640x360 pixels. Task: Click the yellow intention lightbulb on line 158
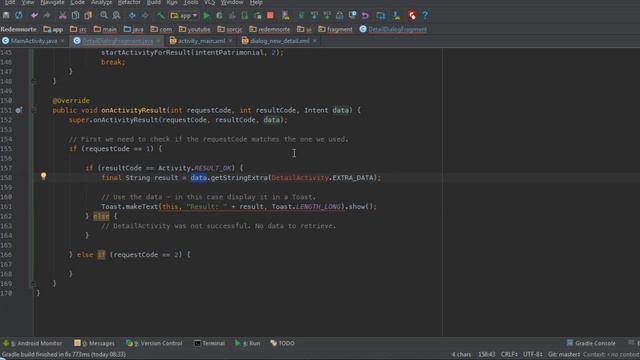(43, 176)
